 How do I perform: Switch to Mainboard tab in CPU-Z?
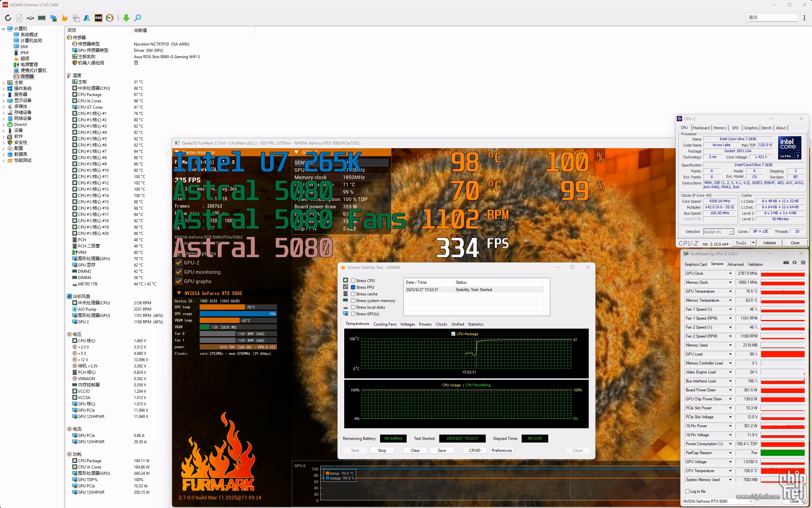tap(701, 128)
